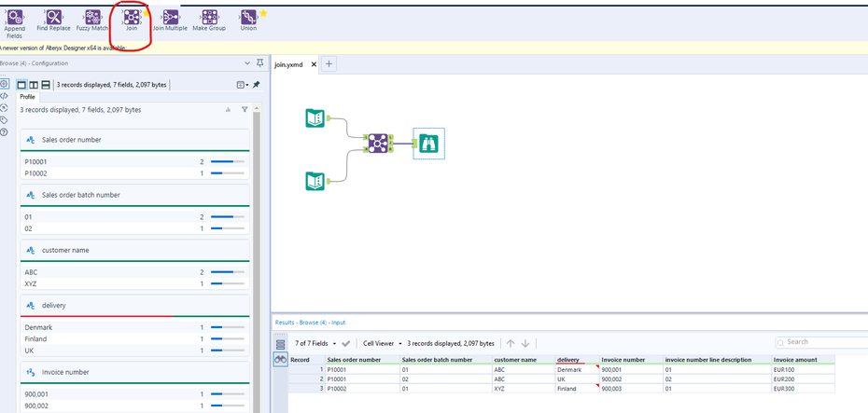868x413 pixels.
Task: Click the Profile panel vertical scrollbar
Action: [x=257, y=260]
